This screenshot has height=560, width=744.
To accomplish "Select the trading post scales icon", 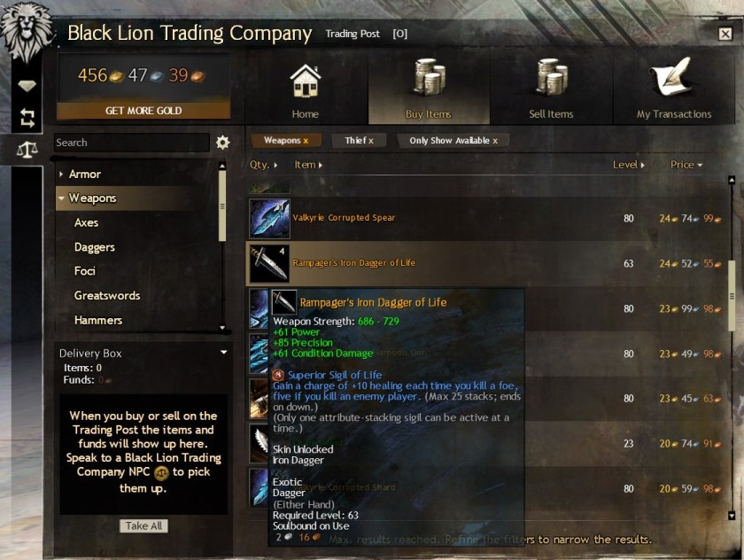I will tap(27, 150).
